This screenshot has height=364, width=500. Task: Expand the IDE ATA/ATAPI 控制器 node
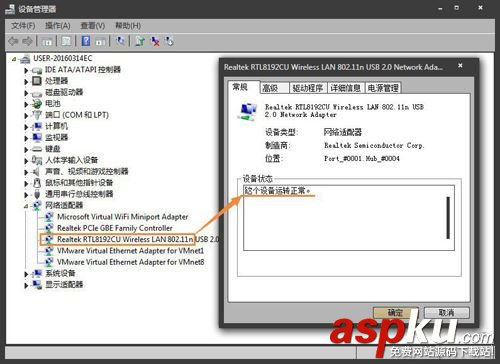26,70
